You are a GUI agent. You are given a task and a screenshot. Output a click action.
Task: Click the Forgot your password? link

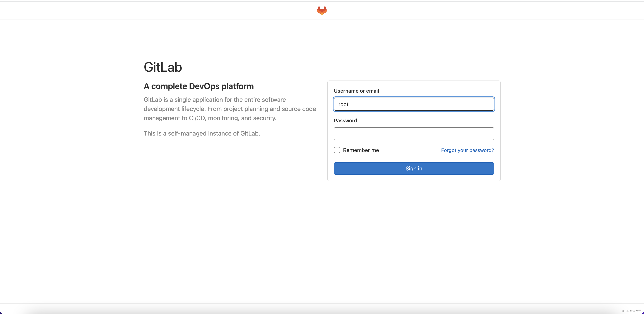(x=467, y=150)
